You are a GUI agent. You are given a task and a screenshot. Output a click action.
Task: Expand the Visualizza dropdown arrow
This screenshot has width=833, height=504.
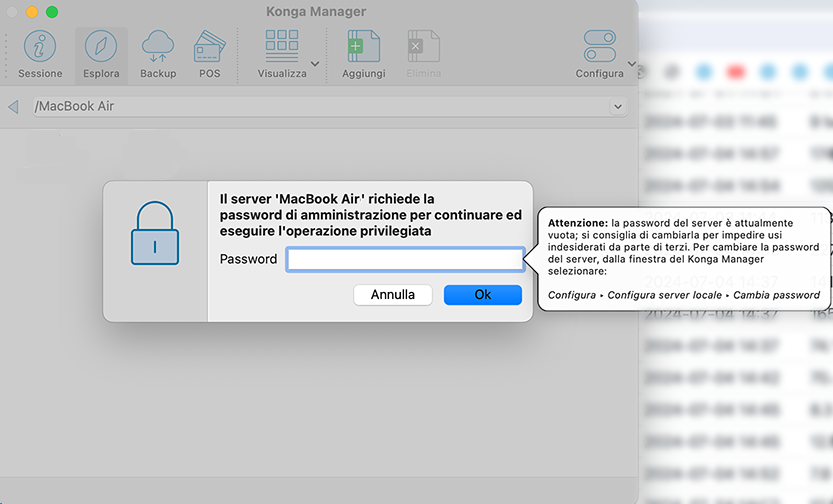coord(316,64)
